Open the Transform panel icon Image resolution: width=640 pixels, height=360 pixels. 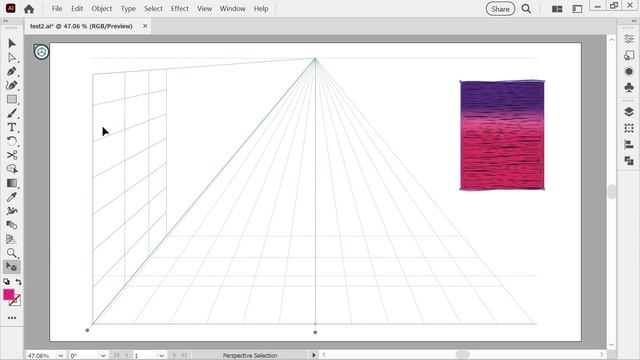click(629, 128)
